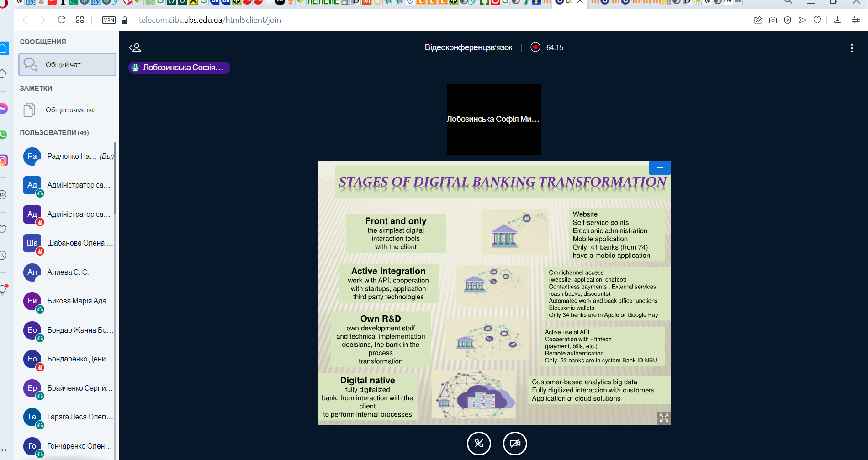This screenshot has width=868, height=460.
Task: Open user menu for Шабанова Олена
Action: point(68,243)
